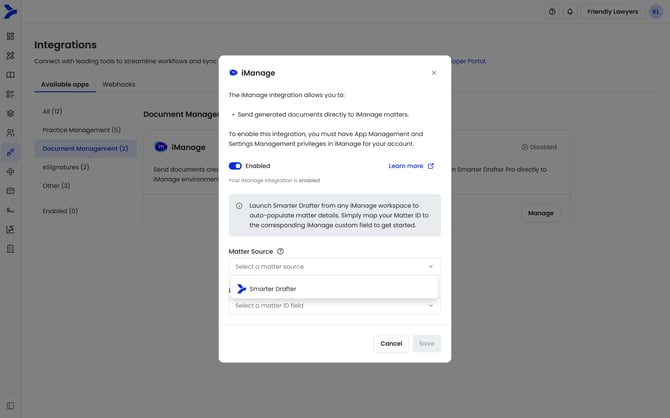This screenshot has width=670, height=418.
Task: Click the book icon in left sidebar
Action: [11, 74]
